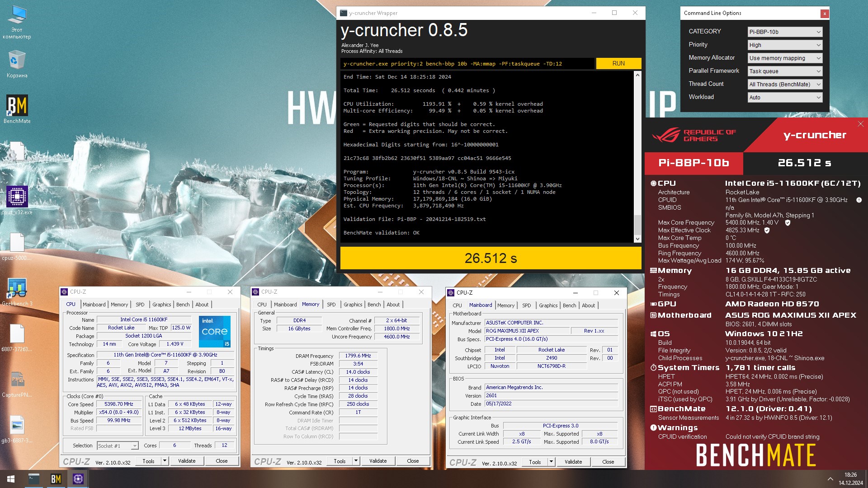Click the CPU-Z icon in Memory window title

255,292
